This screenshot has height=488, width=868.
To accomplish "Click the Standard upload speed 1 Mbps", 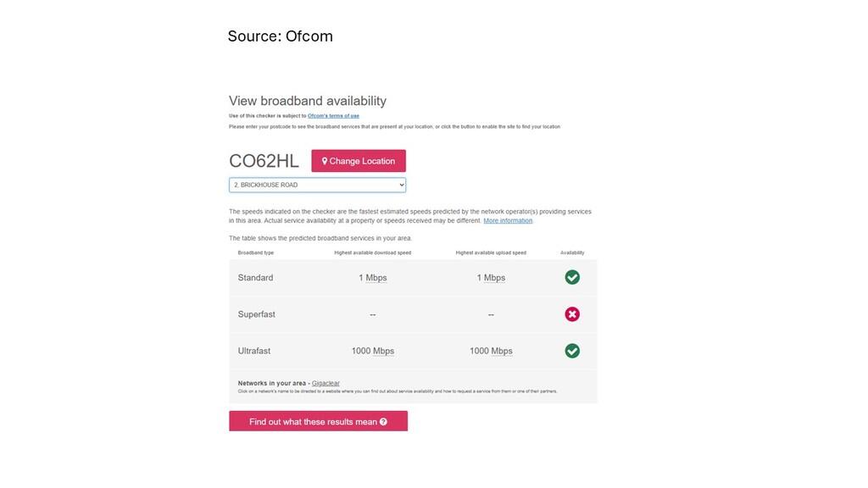I will [491, 278].
